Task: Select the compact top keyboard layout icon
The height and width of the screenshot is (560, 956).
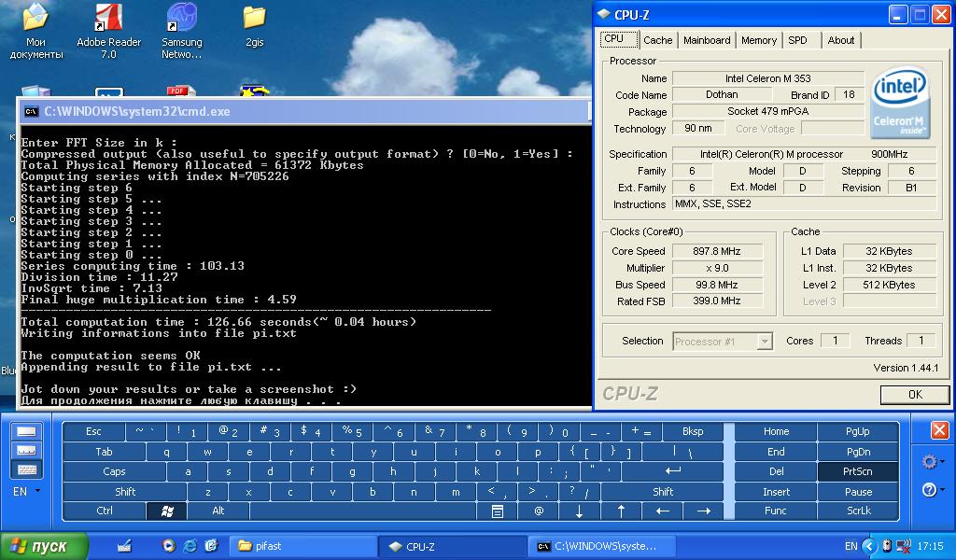Action: pyautogui.click(x=27, y=431)
